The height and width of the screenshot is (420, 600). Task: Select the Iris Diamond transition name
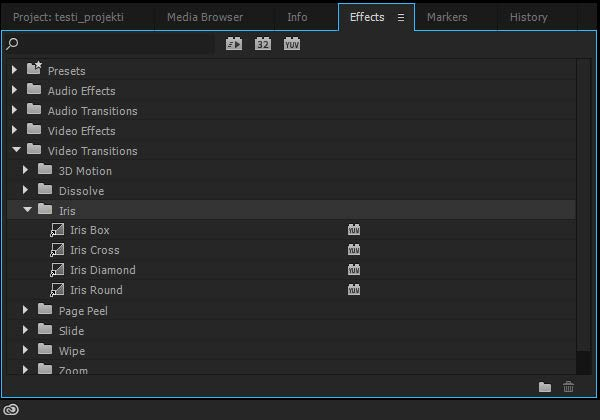[x=103, y=270]
